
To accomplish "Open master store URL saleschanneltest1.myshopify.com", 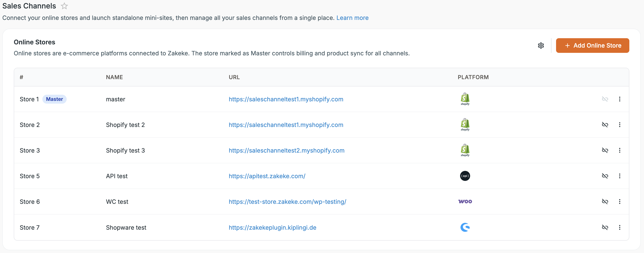I will pos(286,99).
